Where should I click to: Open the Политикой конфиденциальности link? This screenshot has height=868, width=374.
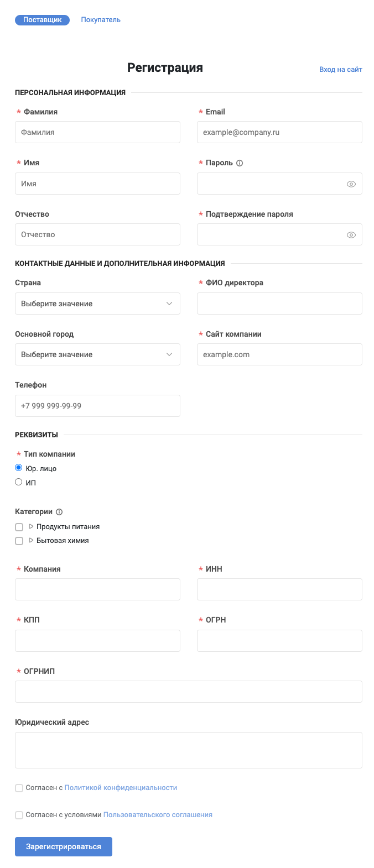tap(121, 788)
